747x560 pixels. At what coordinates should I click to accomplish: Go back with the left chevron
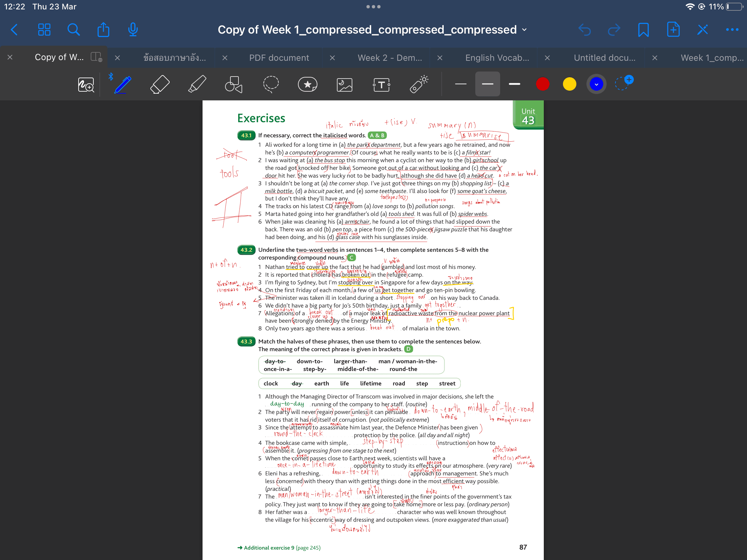(14, 30)
